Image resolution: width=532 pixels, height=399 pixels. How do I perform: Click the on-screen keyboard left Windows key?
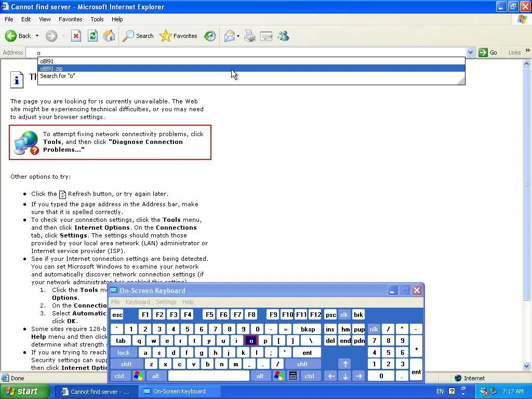138,376
